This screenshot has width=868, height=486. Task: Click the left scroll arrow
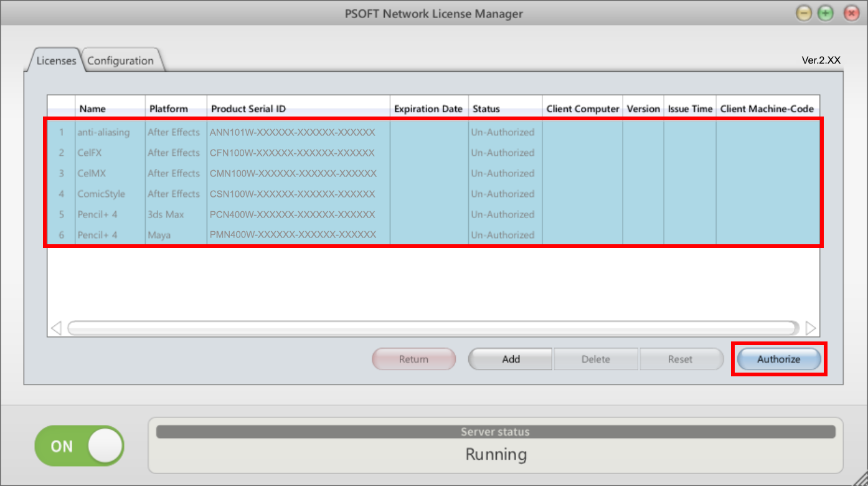(56, 328)
